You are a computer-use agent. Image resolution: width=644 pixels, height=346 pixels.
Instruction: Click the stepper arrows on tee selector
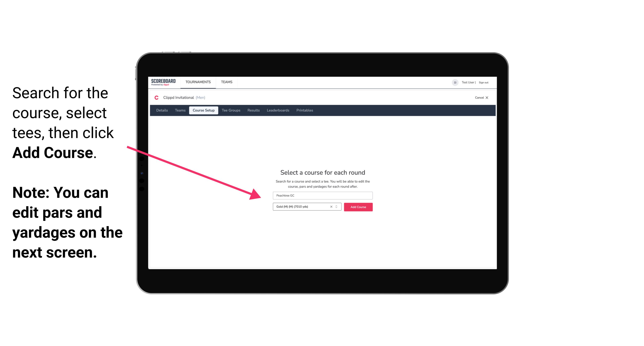pyautogui.click(x=337, y=207)
